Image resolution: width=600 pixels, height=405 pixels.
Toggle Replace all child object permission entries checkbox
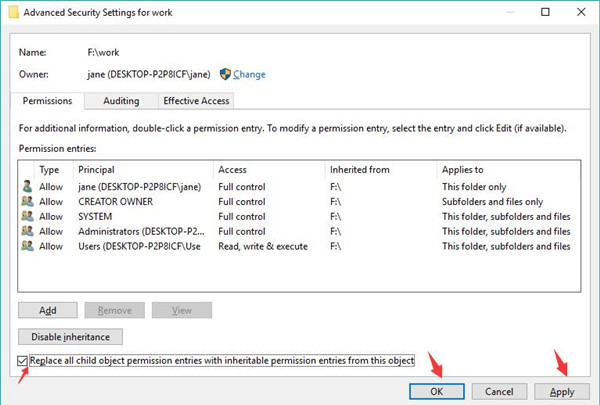pos(22,361)
